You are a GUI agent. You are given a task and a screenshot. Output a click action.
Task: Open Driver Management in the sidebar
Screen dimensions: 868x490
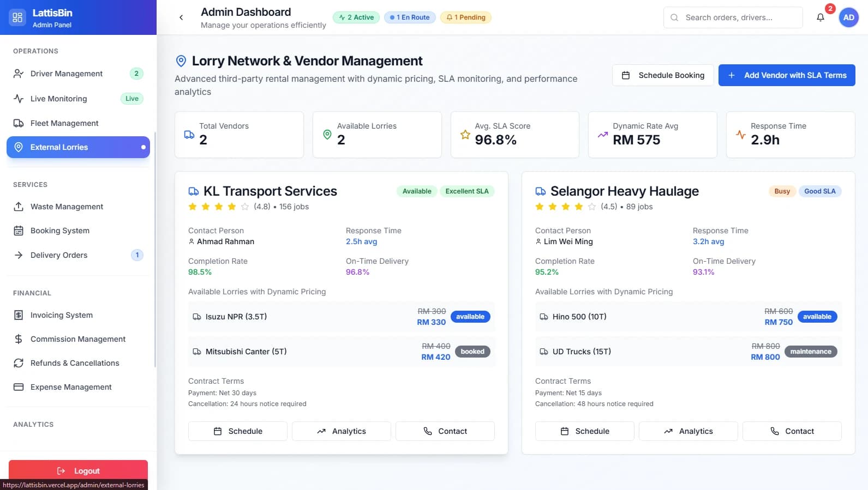(x=67, y=74)
